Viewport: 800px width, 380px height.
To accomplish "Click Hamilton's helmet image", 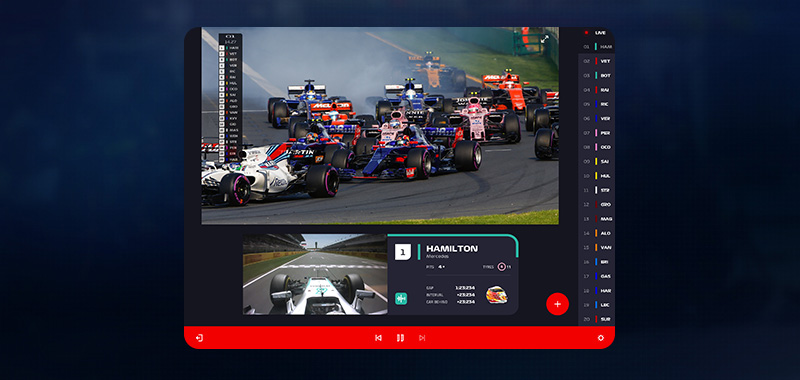I will (496, 294).
